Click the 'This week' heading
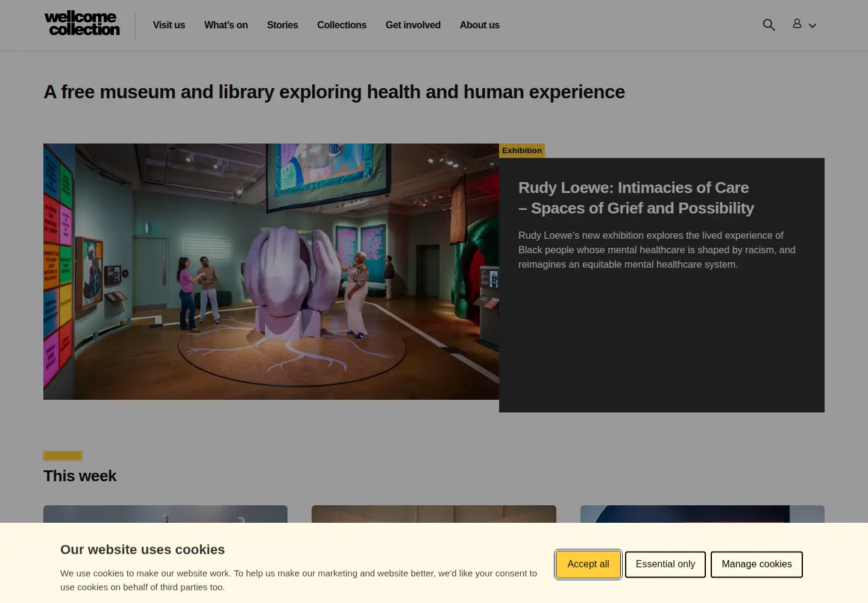The width and height of the screenshot is (868, 603). 80,476
